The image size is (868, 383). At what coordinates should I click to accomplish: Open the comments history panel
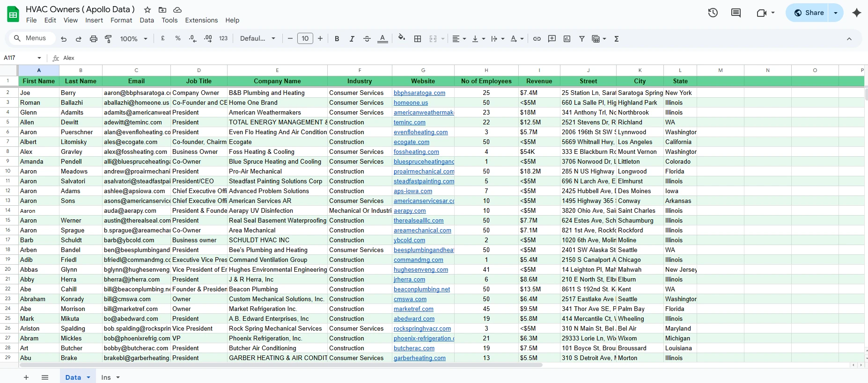click(736, 13)
